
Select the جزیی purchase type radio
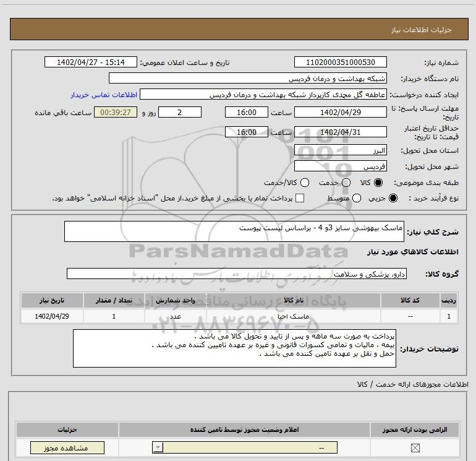coord(393,198)
